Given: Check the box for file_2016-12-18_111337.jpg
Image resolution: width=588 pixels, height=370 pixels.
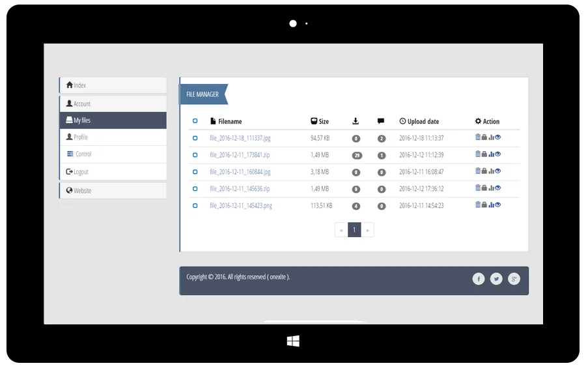Looking at the screenshot, I should (195, 138).
